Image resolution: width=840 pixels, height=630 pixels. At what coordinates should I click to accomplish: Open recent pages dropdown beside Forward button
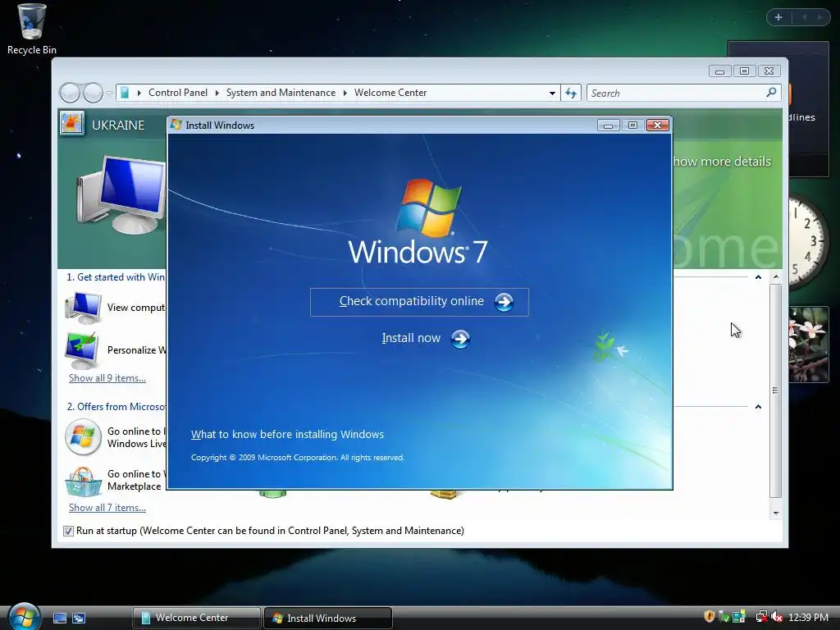[109, 94]
